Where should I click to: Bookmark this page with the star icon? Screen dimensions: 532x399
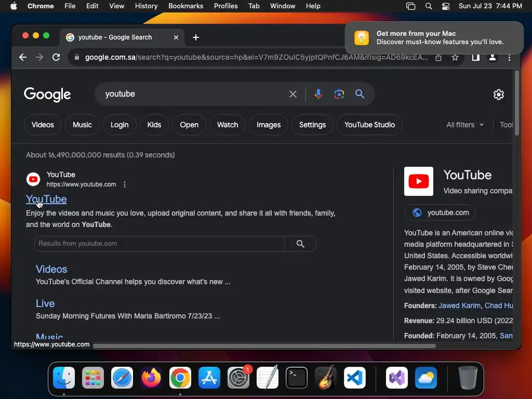pyautogui.click(x=455, y=58)
